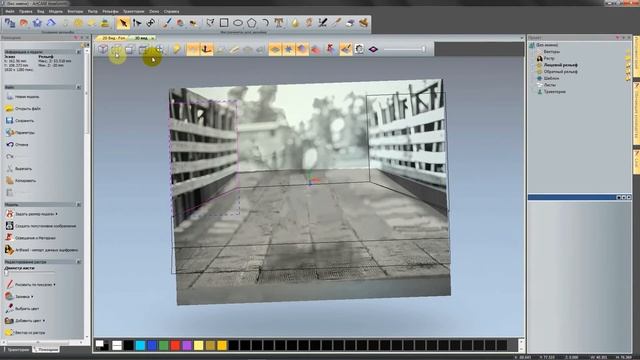
Task: Click the Вектор из растра icon
Action: click(9, 333)
